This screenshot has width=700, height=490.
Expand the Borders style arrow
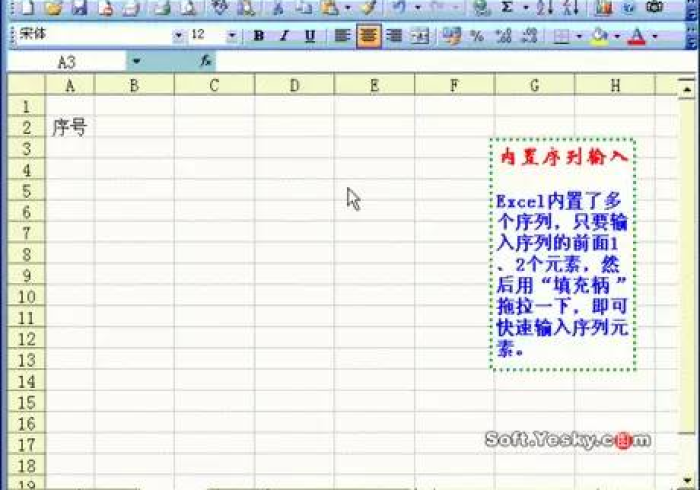coord(579,36)
